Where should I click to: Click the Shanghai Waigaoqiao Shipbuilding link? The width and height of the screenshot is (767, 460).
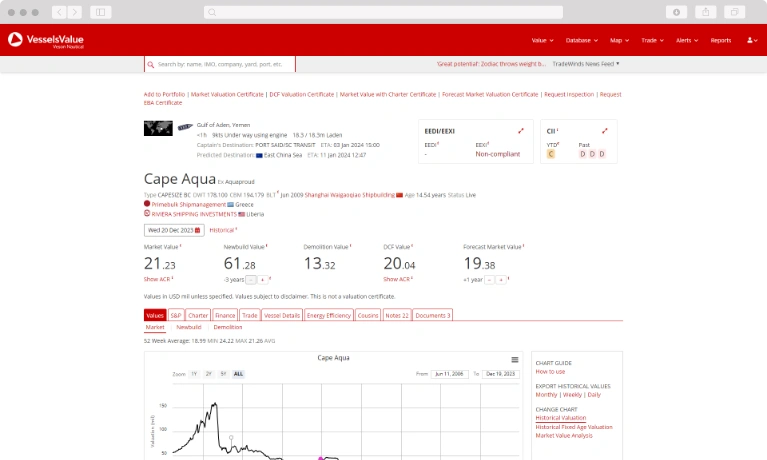point(350,195)
